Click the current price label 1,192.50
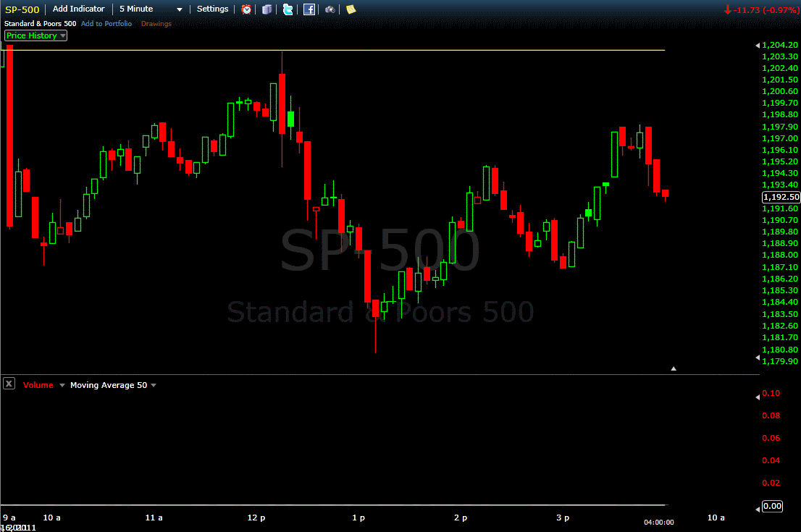This screenshot has width=801, height=532. tap(781, 197)
